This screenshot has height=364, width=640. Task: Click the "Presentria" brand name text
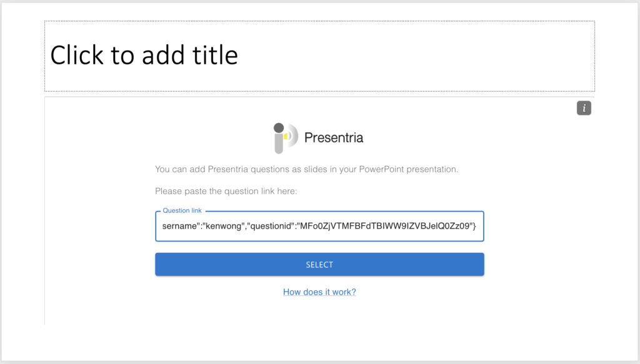click(x=334, y=138)
